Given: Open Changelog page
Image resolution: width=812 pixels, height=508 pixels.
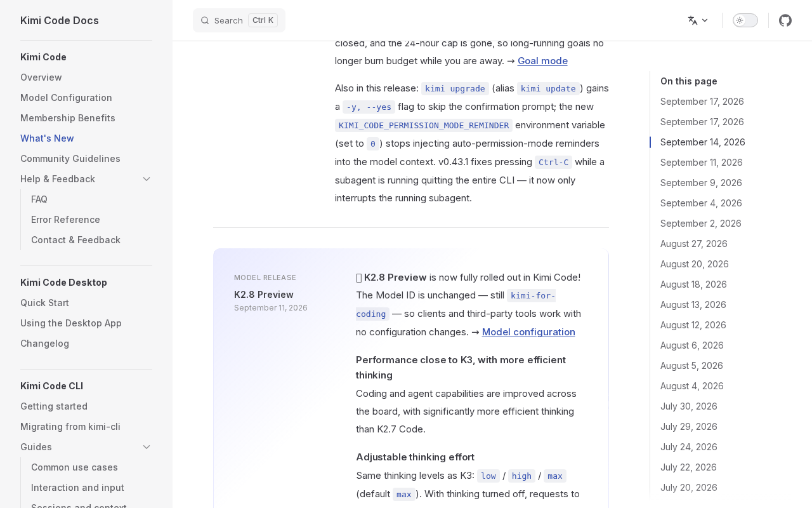Looking at the screenshot, I should pyautogui.click(x=44, y=344).
